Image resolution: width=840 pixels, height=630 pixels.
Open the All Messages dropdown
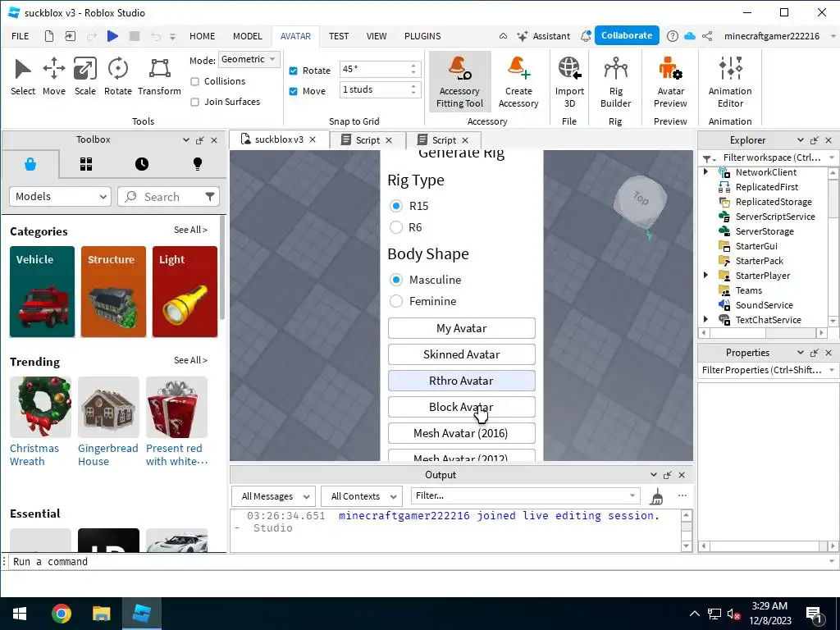273,496
